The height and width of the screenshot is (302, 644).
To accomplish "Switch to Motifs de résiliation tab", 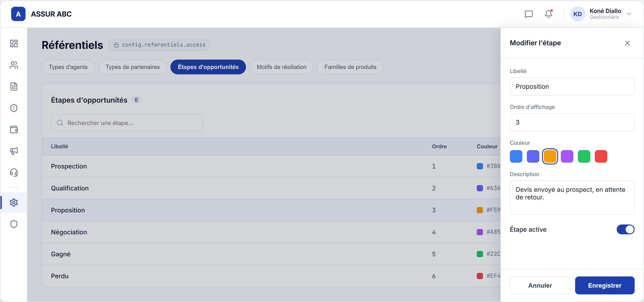I will 281,67.
